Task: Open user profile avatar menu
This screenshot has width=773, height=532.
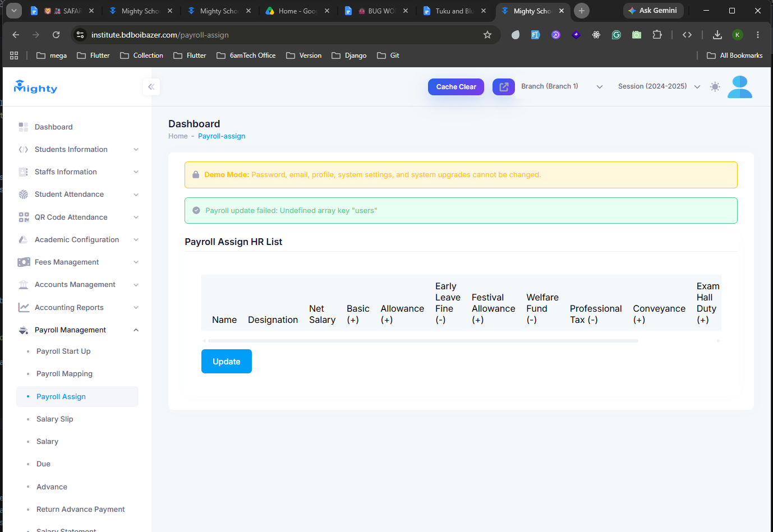Action: point(740,87)
